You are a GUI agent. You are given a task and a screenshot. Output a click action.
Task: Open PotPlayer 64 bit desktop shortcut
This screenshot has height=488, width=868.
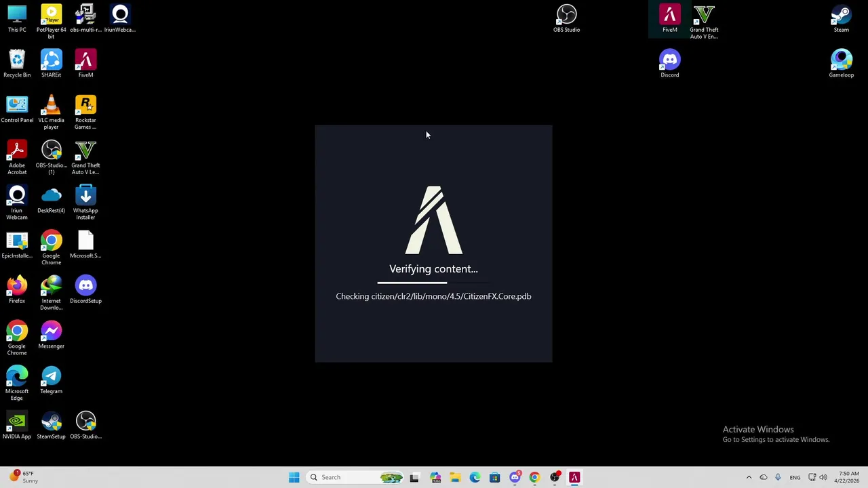51,20
